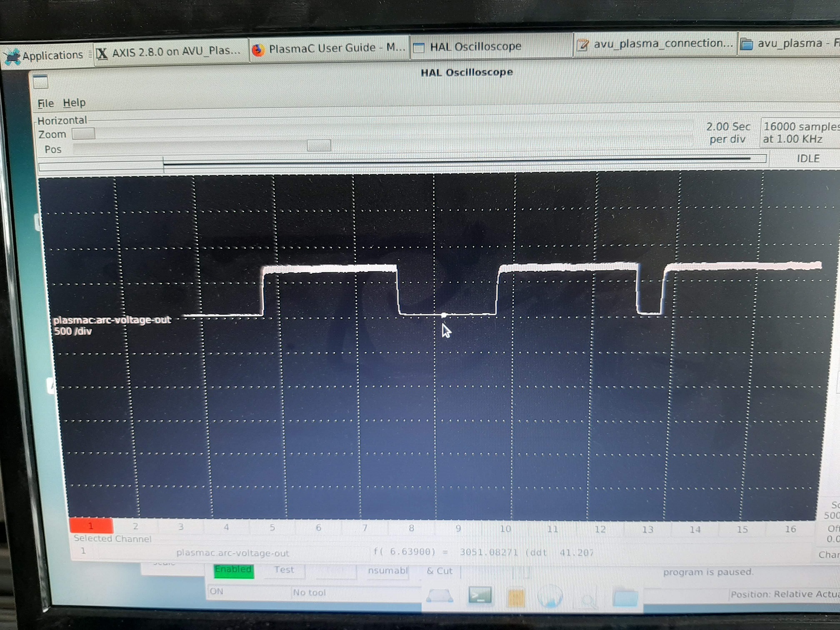This screenshot has height=630, width=840.
Task: Open the yellow file manager dock icon
Action: tap(516, 597)
